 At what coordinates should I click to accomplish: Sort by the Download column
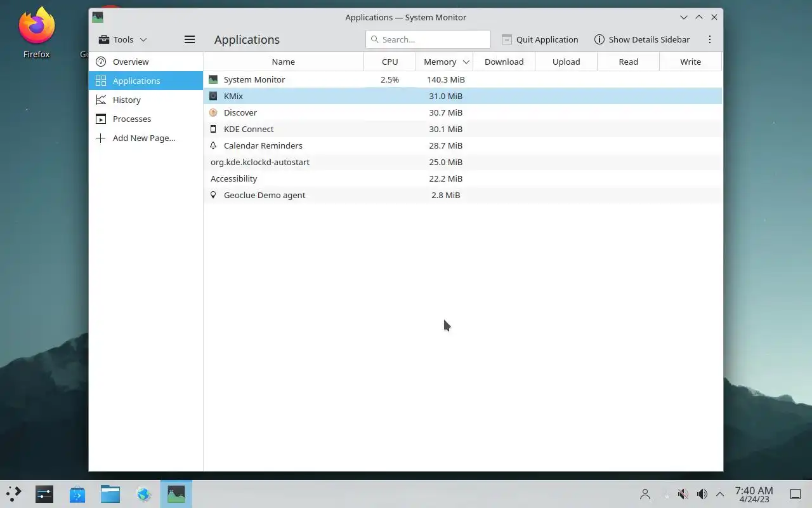[504, 62]
